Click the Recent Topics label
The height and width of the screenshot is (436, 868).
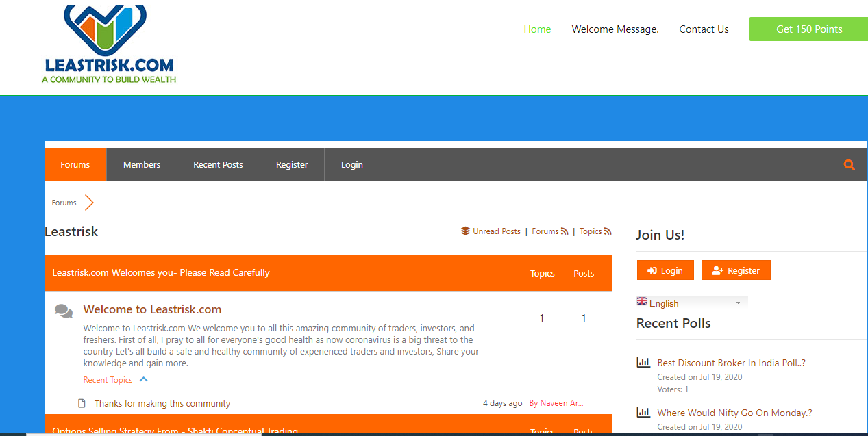(108, 379)
